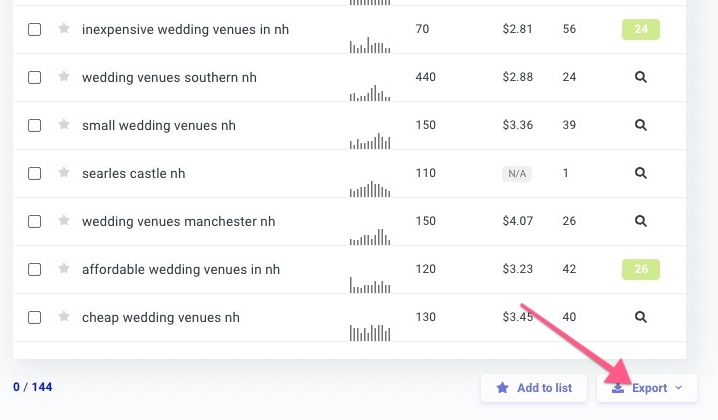
Task: Analyze 'small wedding venues nh' via magnifier icon
Action: tap(641, 125)
